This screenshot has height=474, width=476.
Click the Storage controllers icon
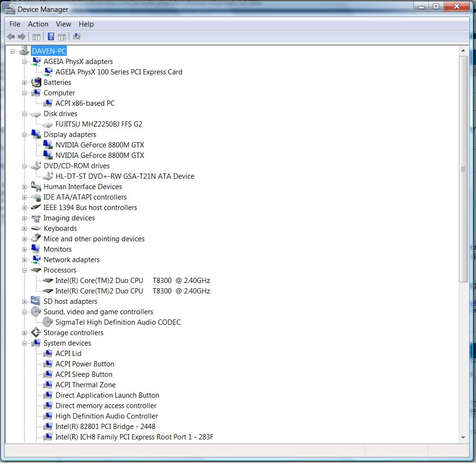click(x=36, y=333)
